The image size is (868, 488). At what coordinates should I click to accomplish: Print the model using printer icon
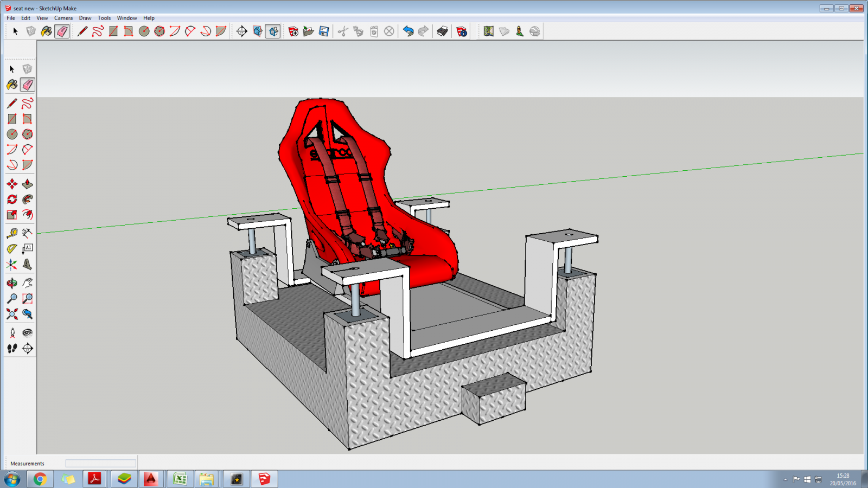click(x=442, y=31)
